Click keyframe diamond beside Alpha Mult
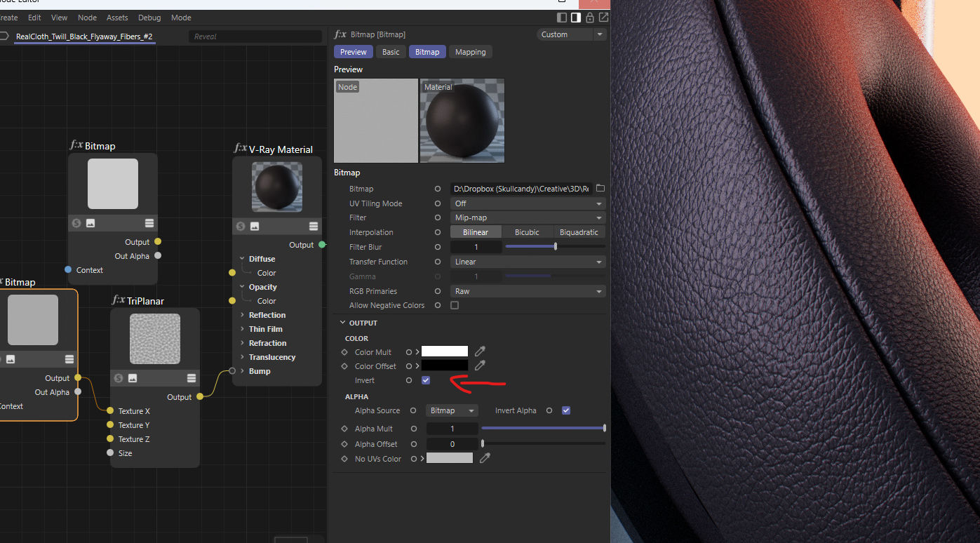The image size is (980, 543). [x=344, y=429]
